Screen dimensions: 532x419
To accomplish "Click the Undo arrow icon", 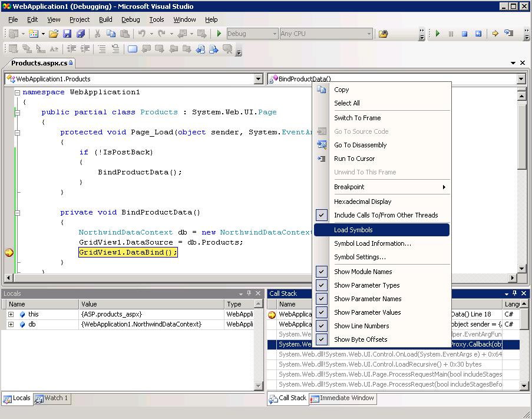I will pos(142,34).
